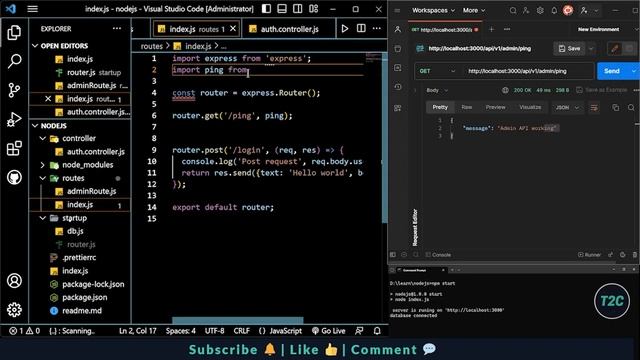Click the editor horizontal scrollbar
This screenshot has width=640, height=360.
coord(238,320)
